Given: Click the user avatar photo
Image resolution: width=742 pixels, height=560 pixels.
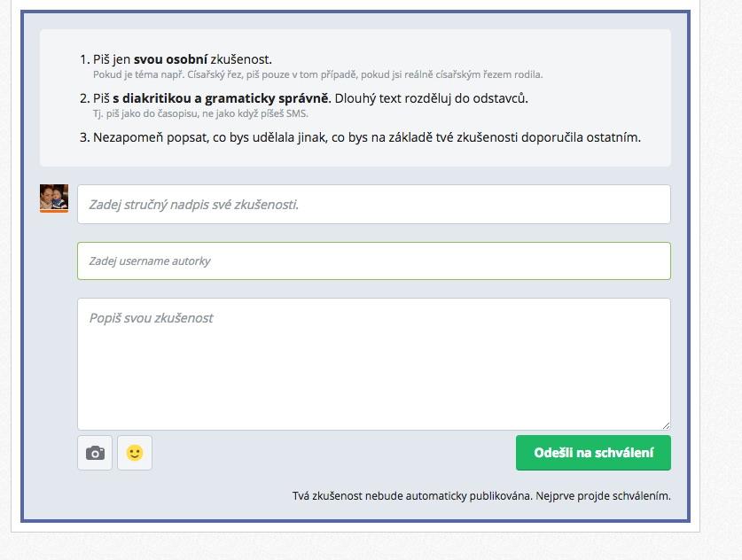Looking at the screenshot, I should tap(54, 197).
